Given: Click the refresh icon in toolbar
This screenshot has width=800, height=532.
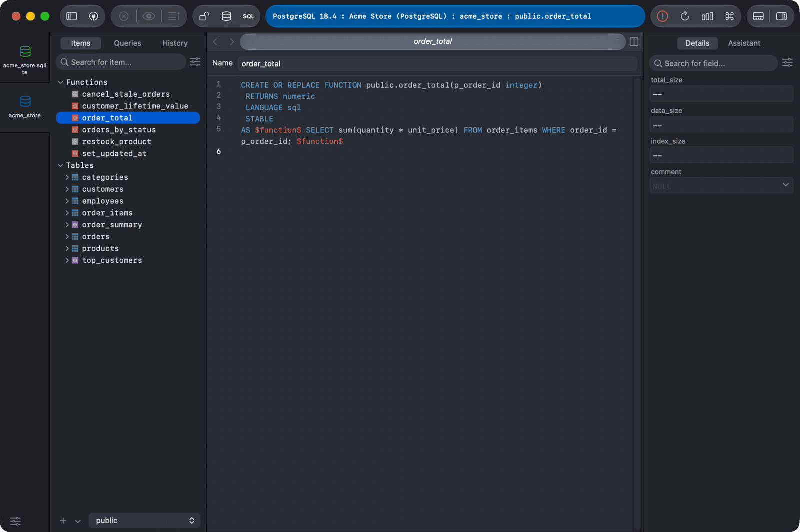Looking at the screenshot, I should pyautogui.click(x=685, y=16).
